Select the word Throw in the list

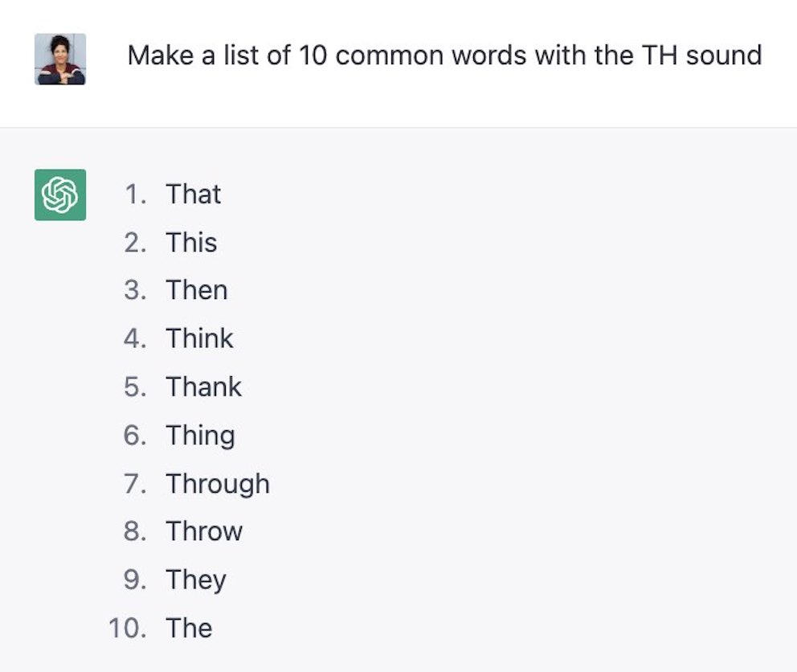204,531
